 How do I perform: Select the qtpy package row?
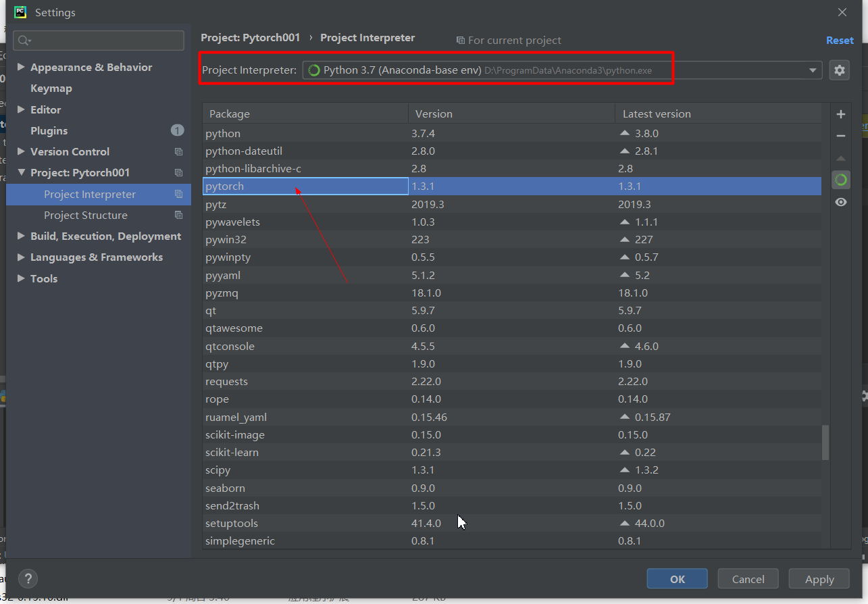click(512, 363)
